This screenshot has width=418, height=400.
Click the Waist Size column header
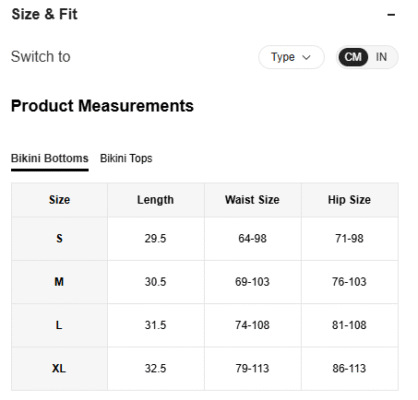pyautogui.click(x=252, y=200)
